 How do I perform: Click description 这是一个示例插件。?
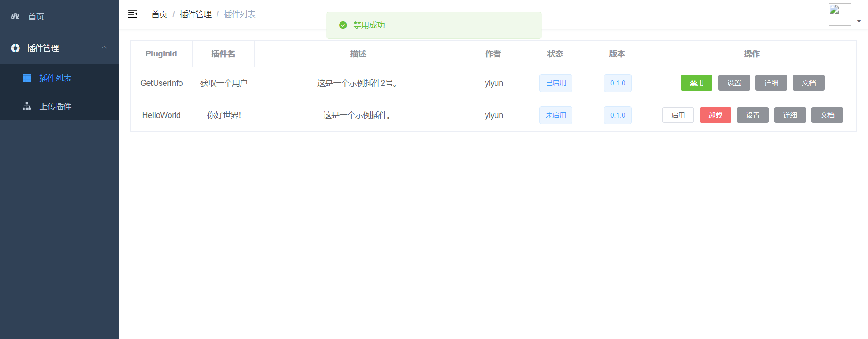click(x=358, y=115)
